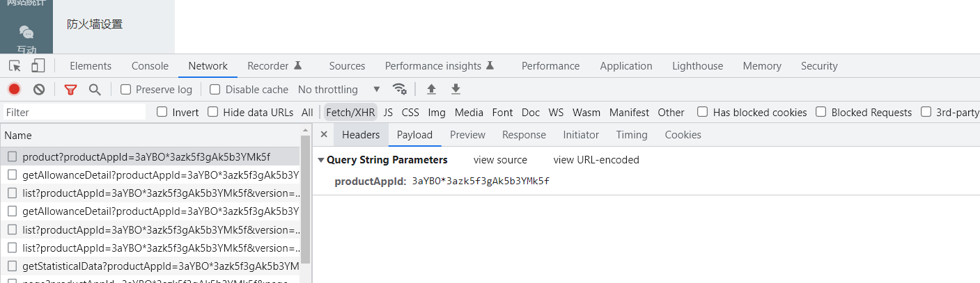Click the Filter text input field
This screenshot has height=283, width=980.
74,112
